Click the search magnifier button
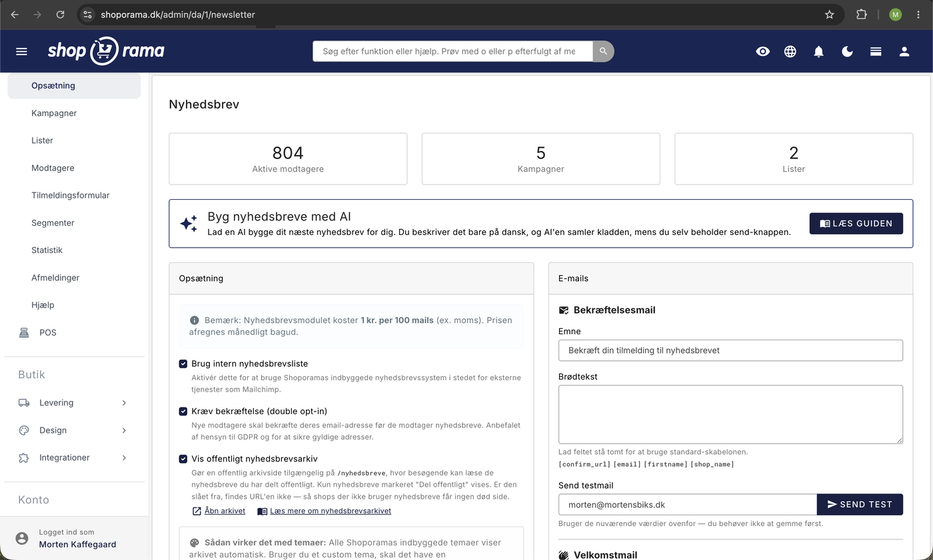This screenshot has height=560, width=933. (603, 51)
